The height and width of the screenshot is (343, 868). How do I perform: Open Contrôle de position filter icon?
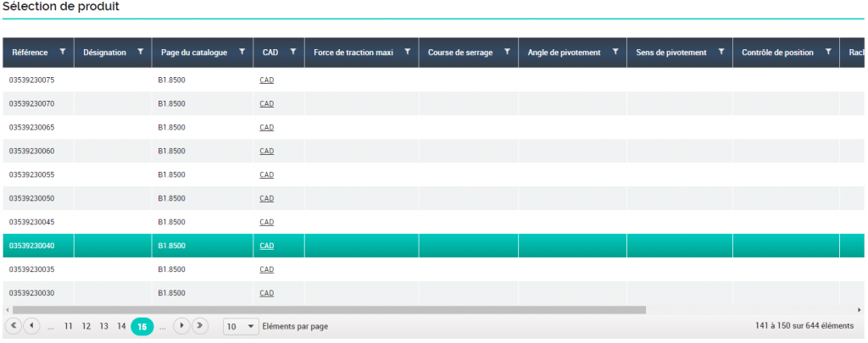(x=827, y=52)
